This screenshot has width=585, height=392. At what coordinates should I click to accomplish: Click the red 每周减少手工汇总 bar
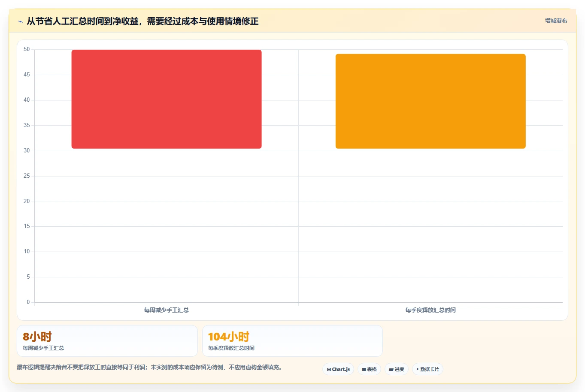click(x=167, y=99)
